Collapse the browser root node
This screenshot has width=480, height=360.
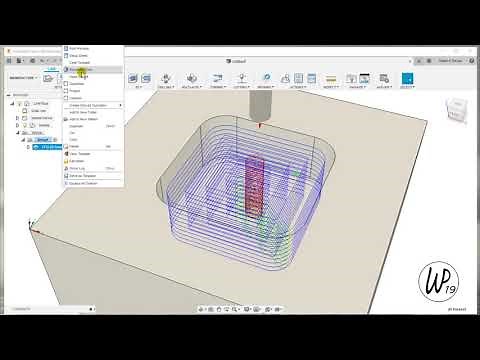pyautogui.click(x=13, y=103)
